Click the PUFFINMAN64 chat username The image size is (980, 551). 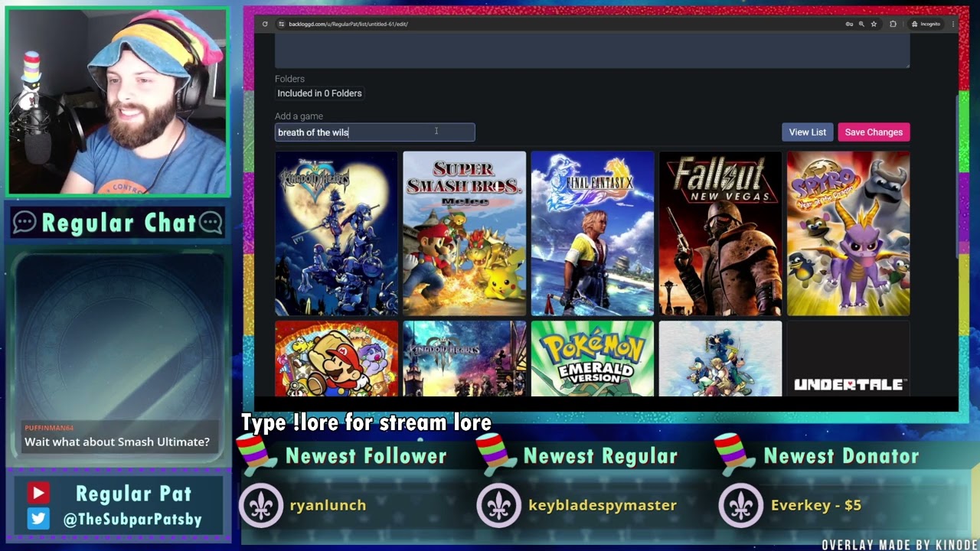(49, 428)
